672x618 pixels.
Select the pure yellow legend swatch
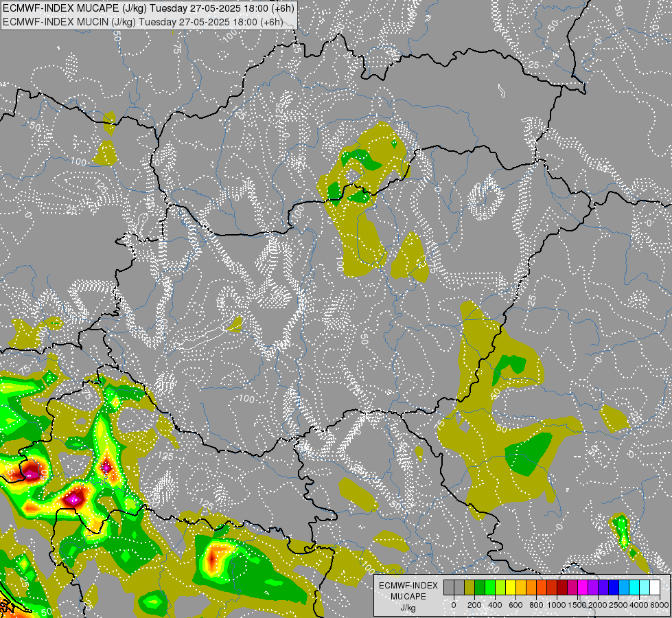[511, 588]
